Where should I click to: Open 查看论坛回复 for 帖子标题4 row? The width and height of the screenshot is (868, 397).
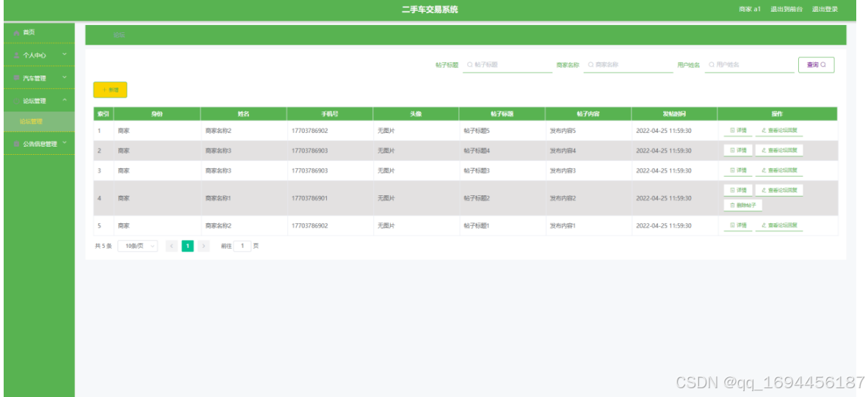[x=779, y=150]
